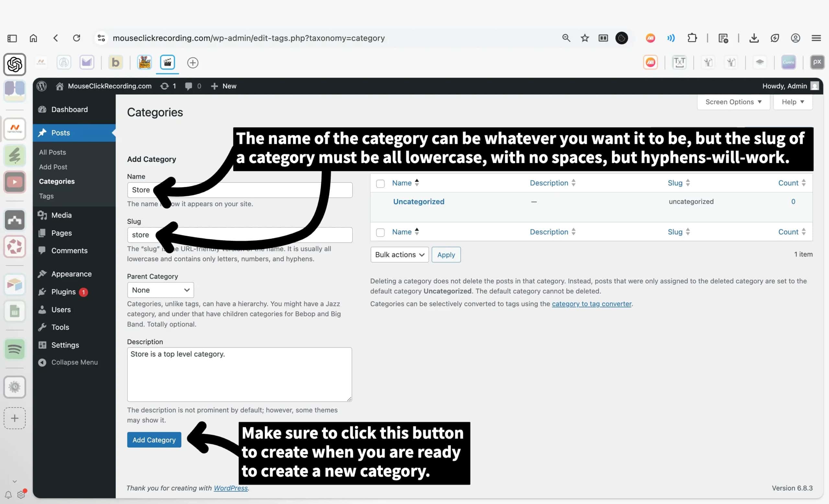
Task: Click into the Description text area
Action: click(x=239, y=374)
